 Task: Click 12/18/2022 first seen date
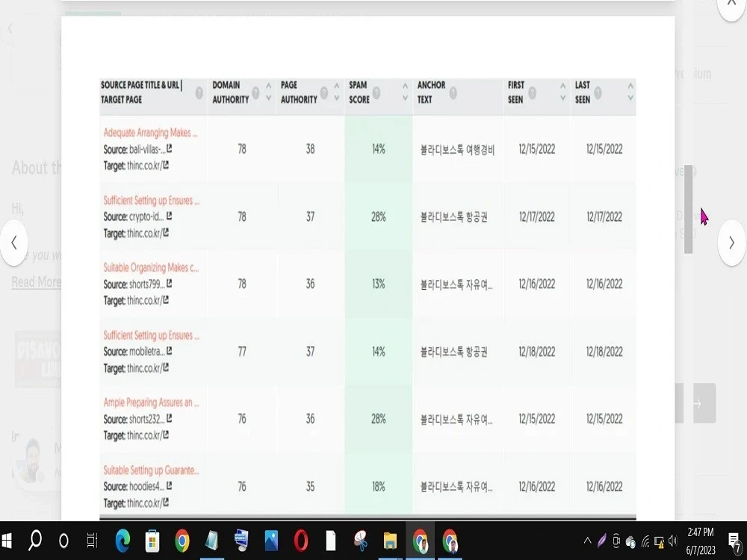[536, 352]
